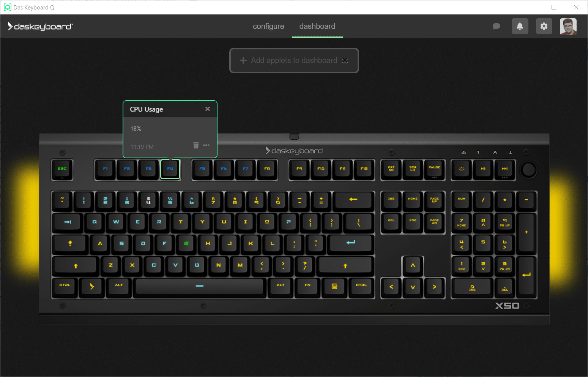Open user profile avatar menu

568,26
